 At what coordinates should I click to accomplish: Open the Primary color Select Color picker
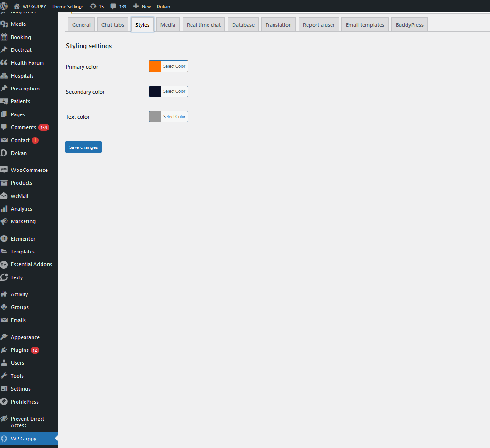(x=174, y=66)
